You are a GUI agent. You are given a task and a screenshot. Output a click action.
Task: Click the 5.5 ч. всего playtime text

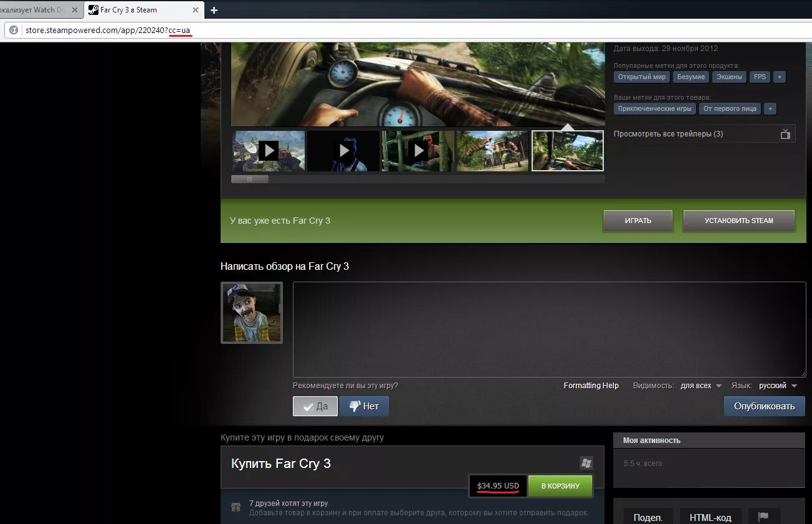(643, 464)
